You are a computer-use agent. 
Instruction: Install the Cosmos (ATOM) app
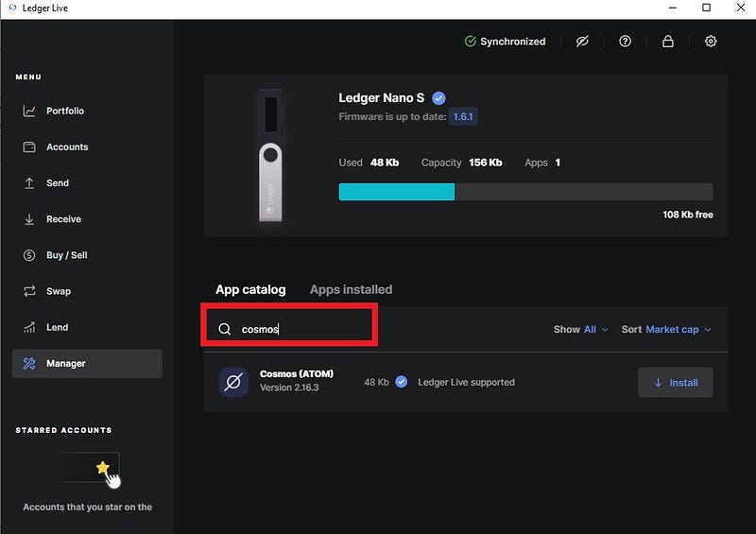pos(676,383)
